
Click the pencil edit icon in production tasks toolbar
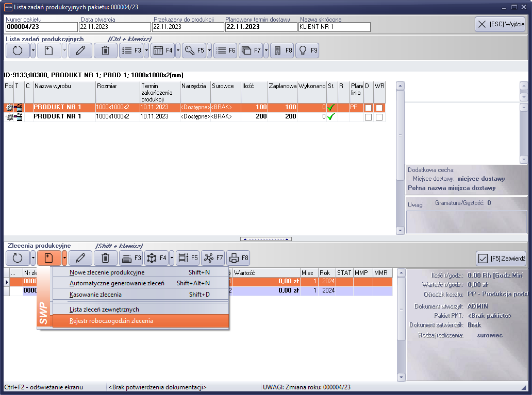(x=80, y=50)
